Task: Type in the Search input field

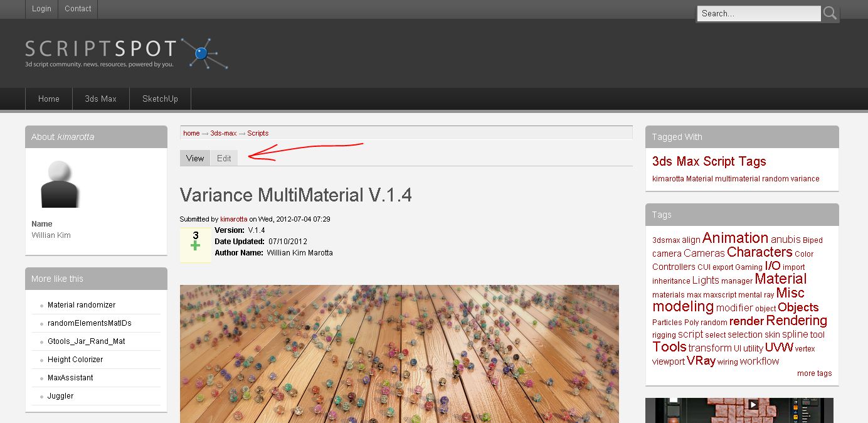Action: [x=759, y=13]
